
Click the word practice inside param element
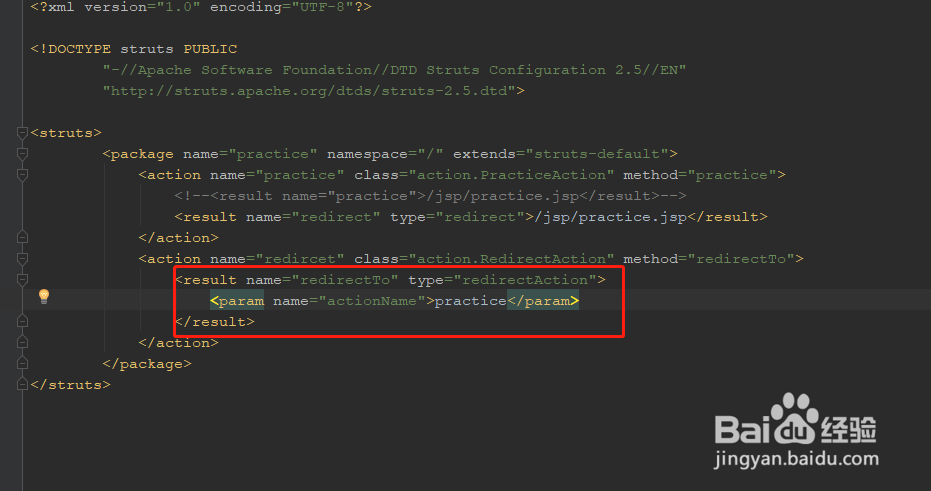[470, 301]
